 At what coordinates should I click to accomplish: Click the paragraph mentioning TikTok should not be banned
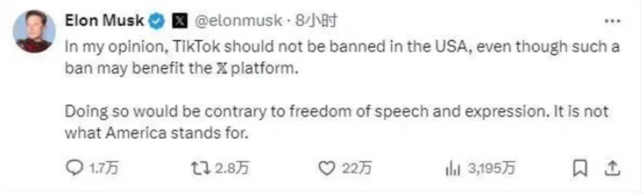pos(342,58)
